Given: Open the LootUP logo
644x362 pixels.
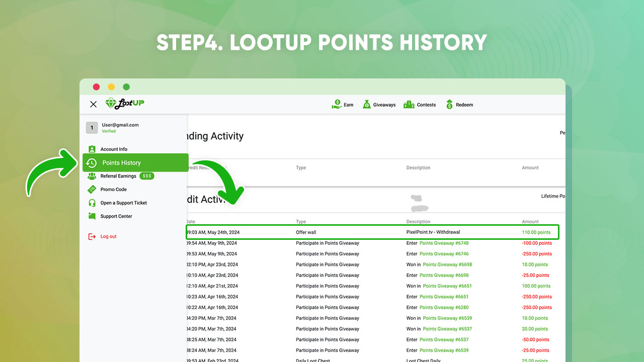Looking at the screenshot, I should (124, 104).
